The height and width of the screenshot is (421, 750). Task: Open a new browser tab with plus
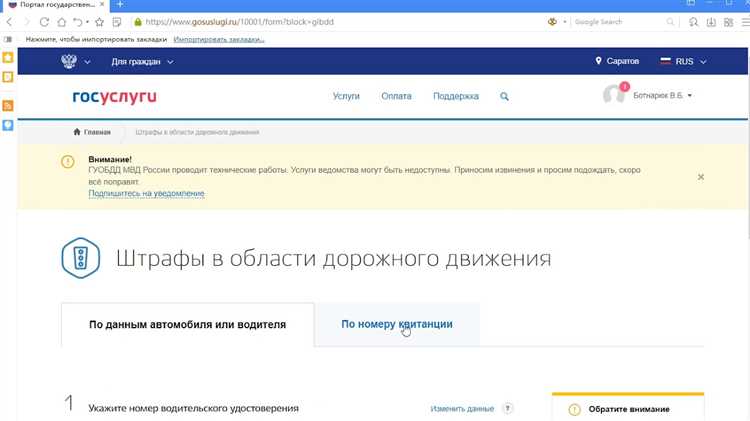[x=120, y=4]
